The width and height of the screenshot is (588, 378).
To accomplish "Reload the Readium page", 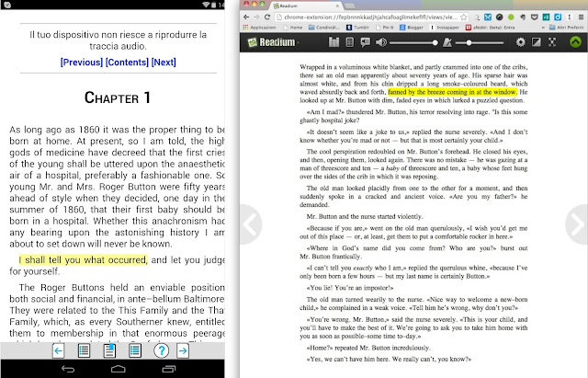I will [267, 17].
